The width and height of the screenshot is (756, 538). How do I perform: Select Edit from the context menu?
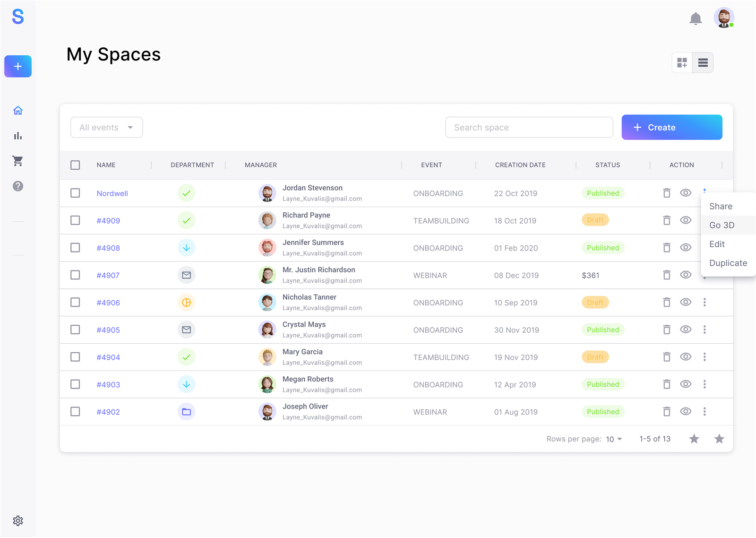tap(728, 244)
